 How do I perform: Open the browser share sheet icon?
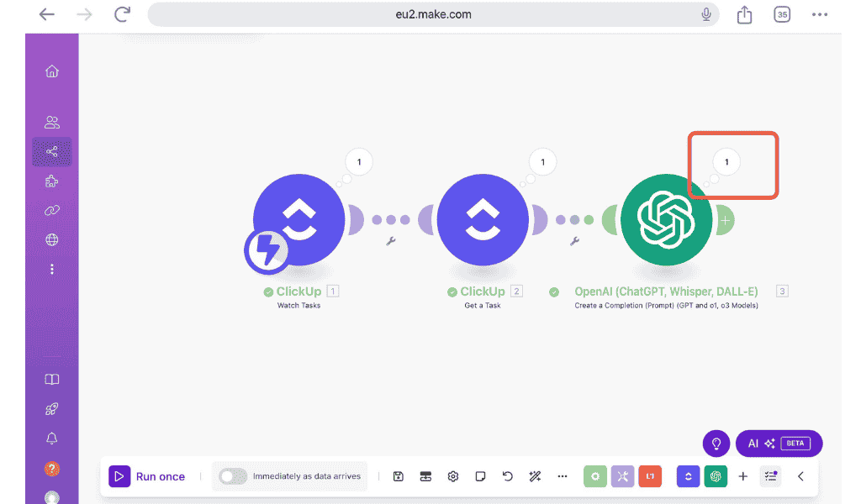pos(744,14)
